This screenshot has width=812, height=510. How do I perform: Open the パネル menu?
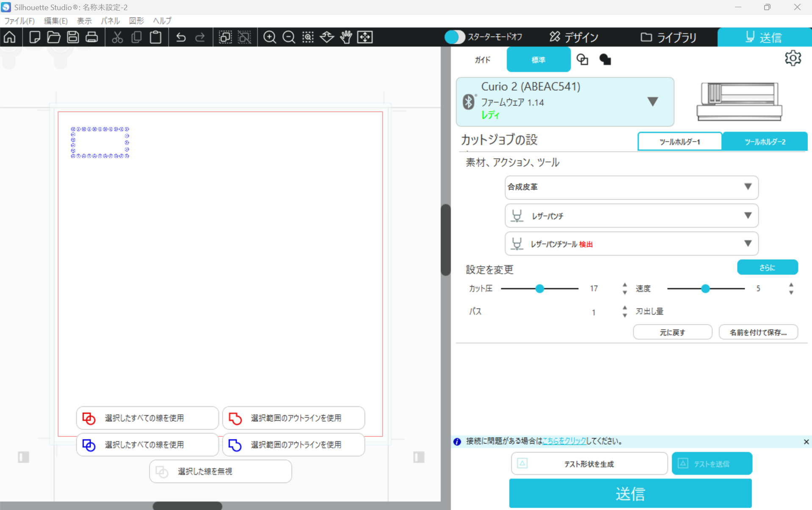click(x=110, y=21)
